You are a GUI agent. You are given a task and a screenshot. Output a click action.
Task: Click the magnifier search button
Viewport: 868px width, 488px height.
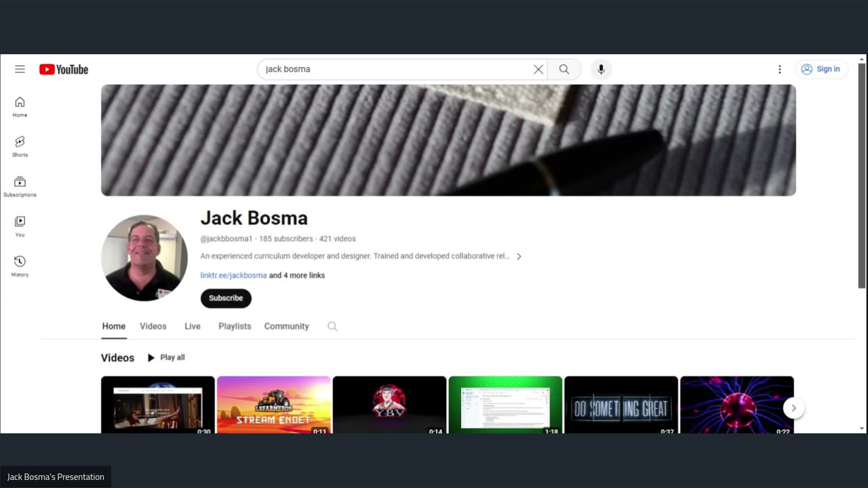coord(564,69)
